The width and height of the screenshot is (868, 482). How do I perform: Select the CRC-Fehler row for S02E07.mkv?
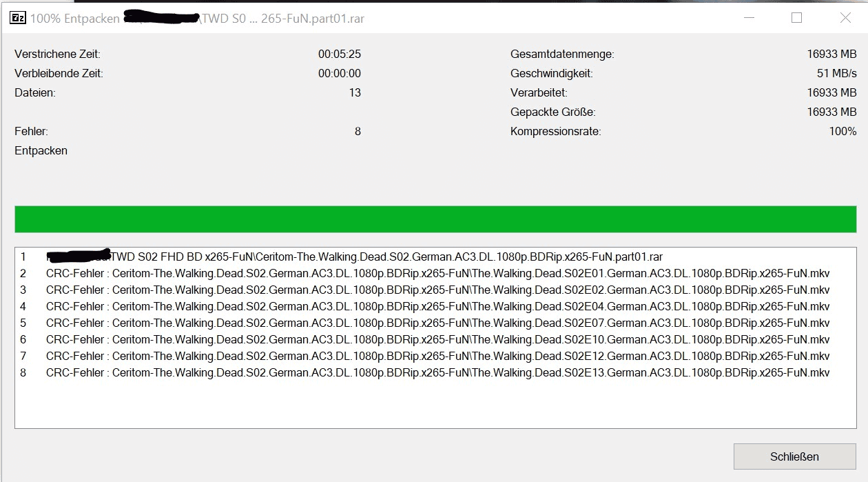point(435,323)
